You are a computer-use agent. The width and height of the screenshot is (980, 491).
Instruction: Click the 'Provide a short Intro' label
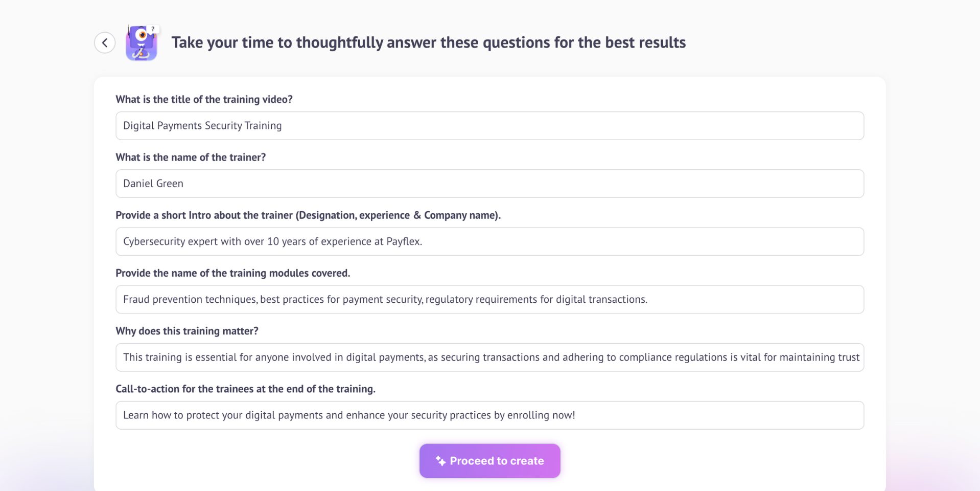coord(308,215)
